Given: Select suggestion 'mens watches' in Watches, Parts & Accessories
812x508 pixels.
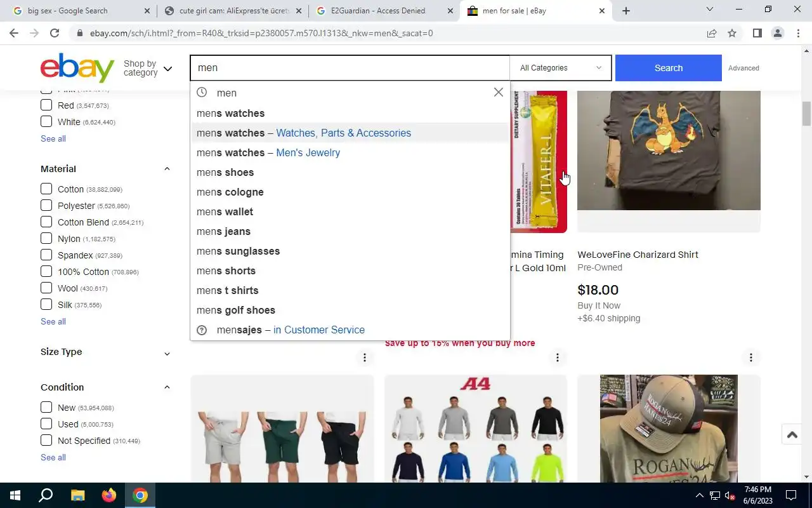Looking at the screenshot, I should pyautogui.click(x=350, y=133).
